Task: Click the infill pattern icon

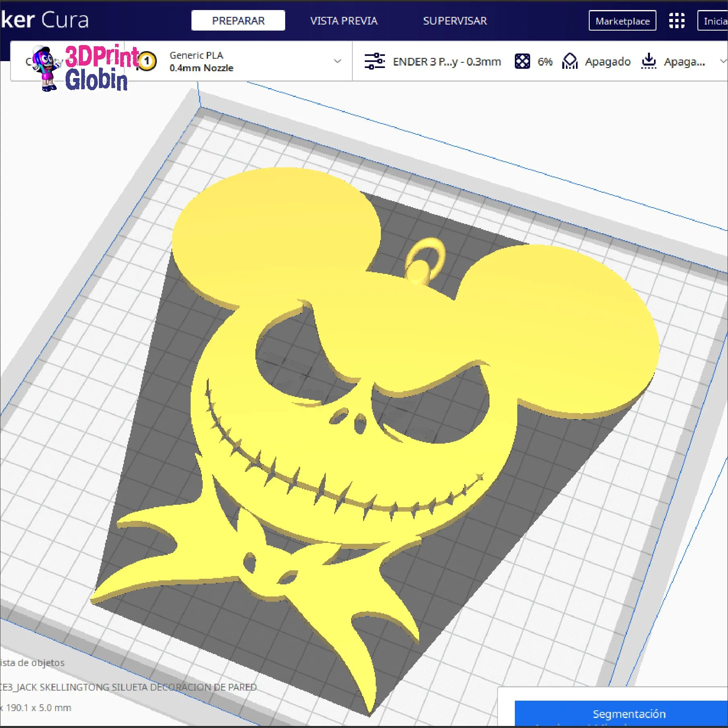Action: 522,62
